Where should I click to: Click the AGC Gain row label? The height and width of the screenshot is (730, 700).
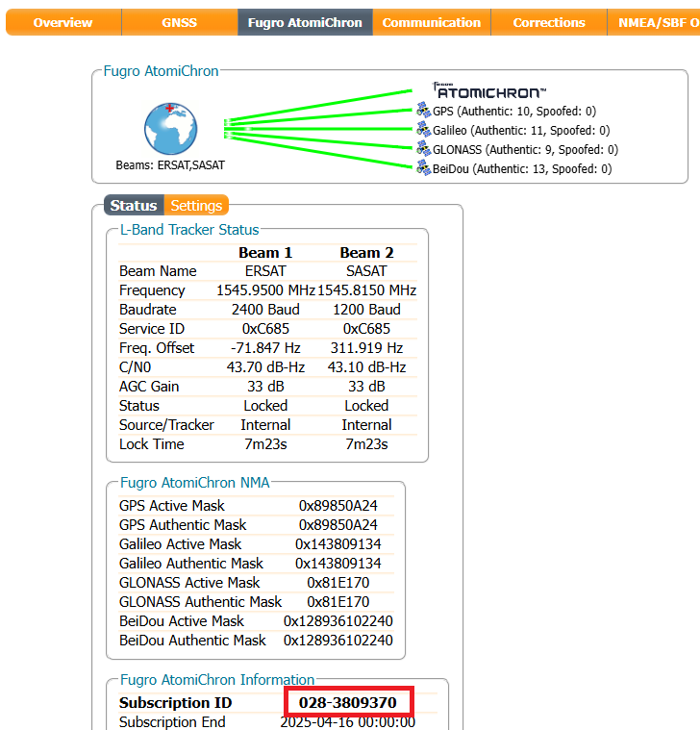[149, 387]
